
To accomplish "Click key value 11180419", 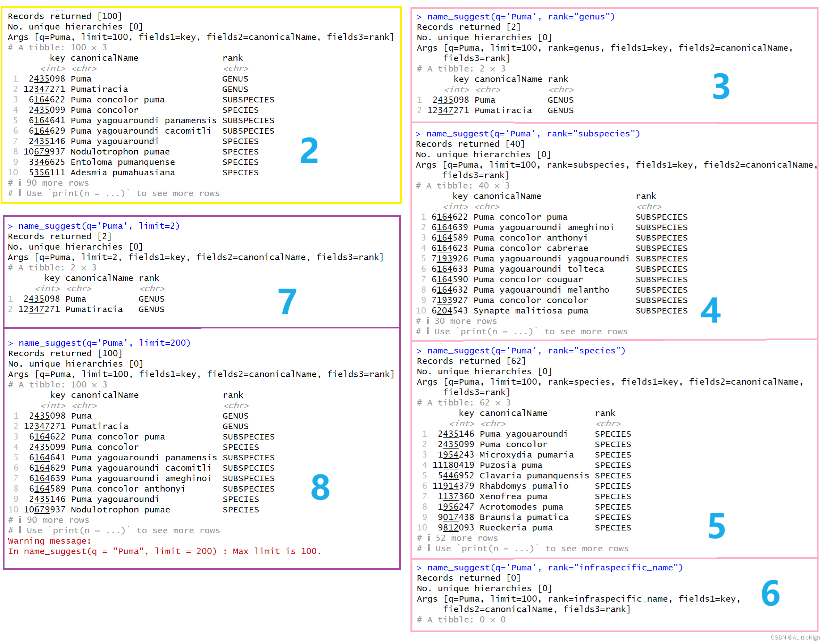I will tap(453, 466).
